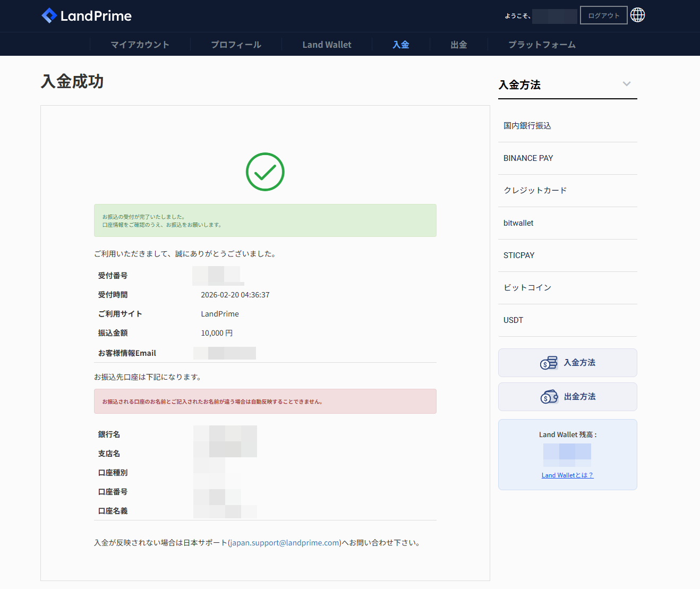The height and width of the screenshot is (589, 700).
Task: Choose ビットコイン deposit method
Action: [x=567, y=288]
